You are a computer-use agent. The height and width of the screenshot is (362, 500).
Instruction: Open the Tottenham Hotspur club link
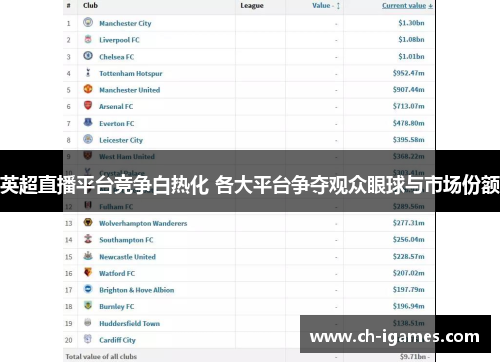(131, 73)
